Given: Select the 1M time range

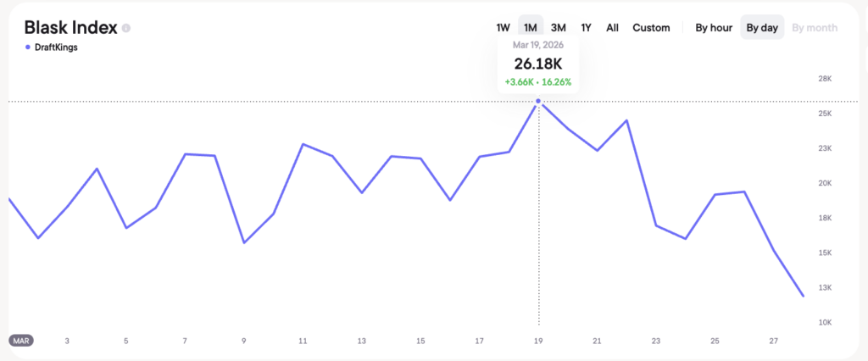Looking at the screenshot, I should (x=531, y=28).
